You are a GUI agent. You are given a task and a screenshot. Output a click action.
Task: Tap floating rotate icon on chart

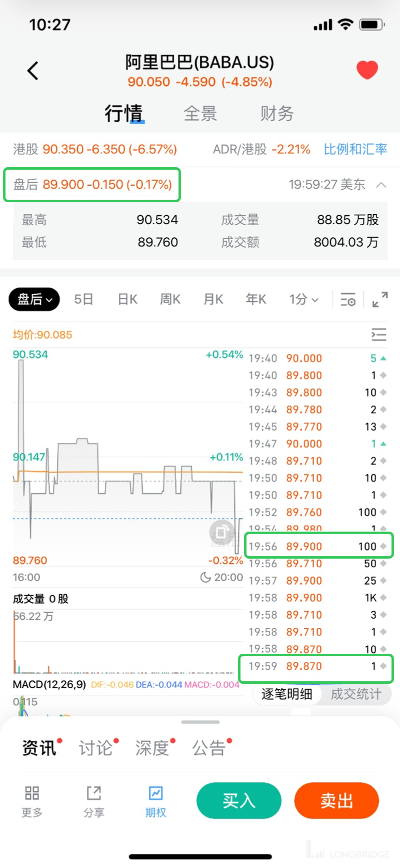coord(221,532)
